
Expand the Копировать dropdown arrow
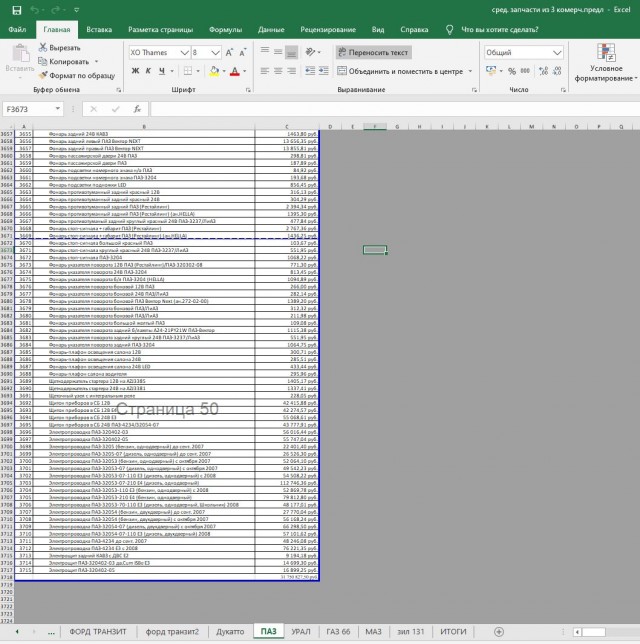97,62
